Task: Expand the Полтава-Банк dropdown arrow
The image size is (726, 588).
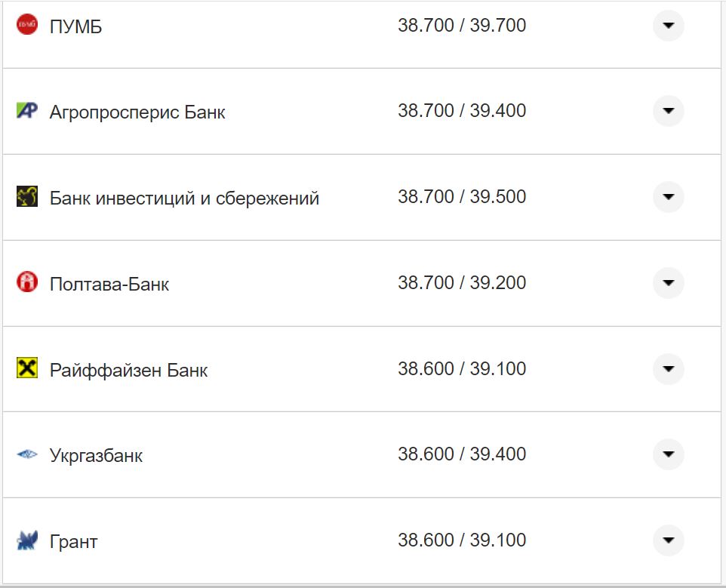Action: point(668,283)
